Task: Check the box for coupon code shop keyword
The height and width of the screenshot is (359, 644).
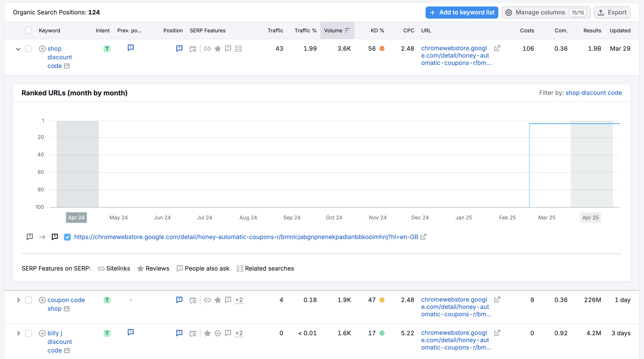Action: point(28,300)
